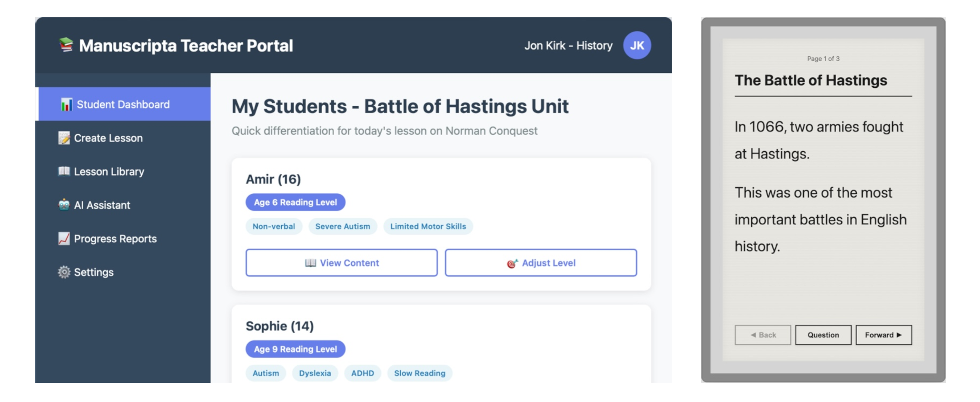Select the Severe Autism tag
980x402 pixels.
(x=342, y=226)
